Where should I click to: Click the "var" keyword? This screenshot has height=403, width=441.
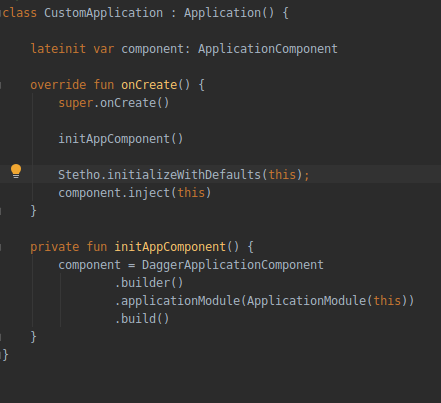pyautogui.click(x=104, y=49)
